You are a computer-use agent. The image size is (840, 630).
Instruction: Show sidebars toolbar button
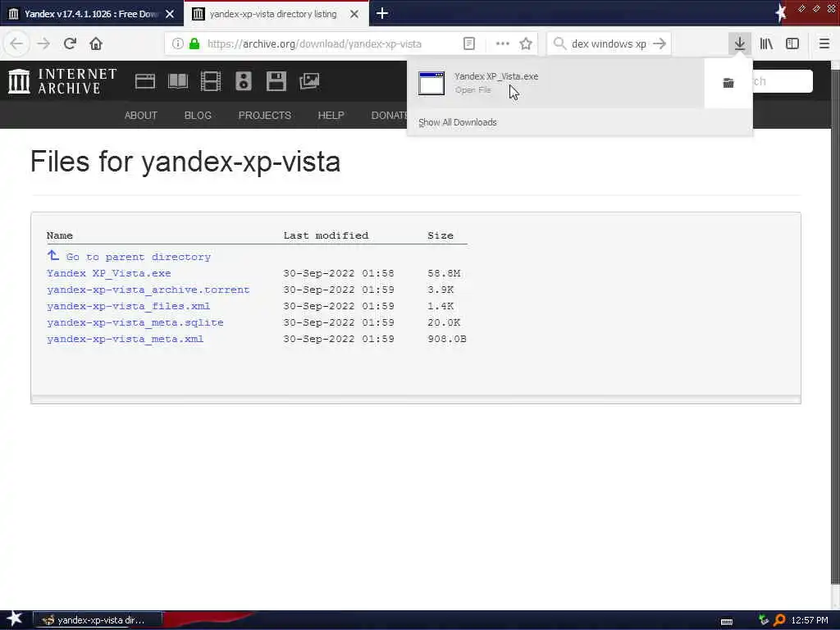click(x=792, y=43)
